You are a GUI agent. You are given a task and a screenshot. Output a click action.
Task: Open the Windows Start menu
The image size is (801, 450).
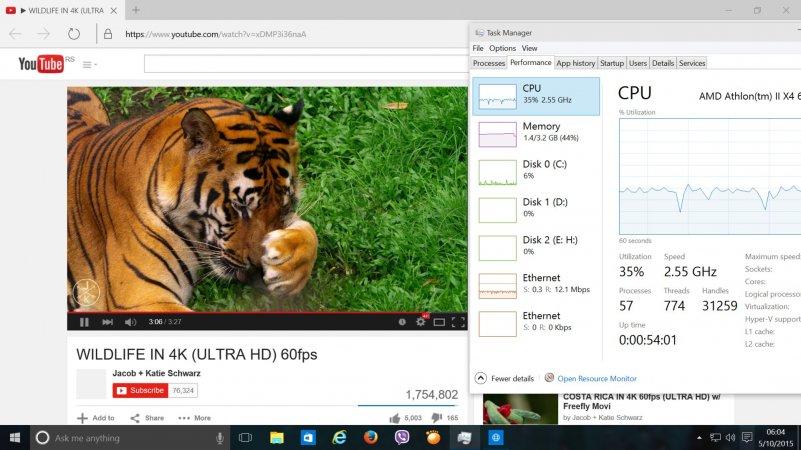click(15, 438)
